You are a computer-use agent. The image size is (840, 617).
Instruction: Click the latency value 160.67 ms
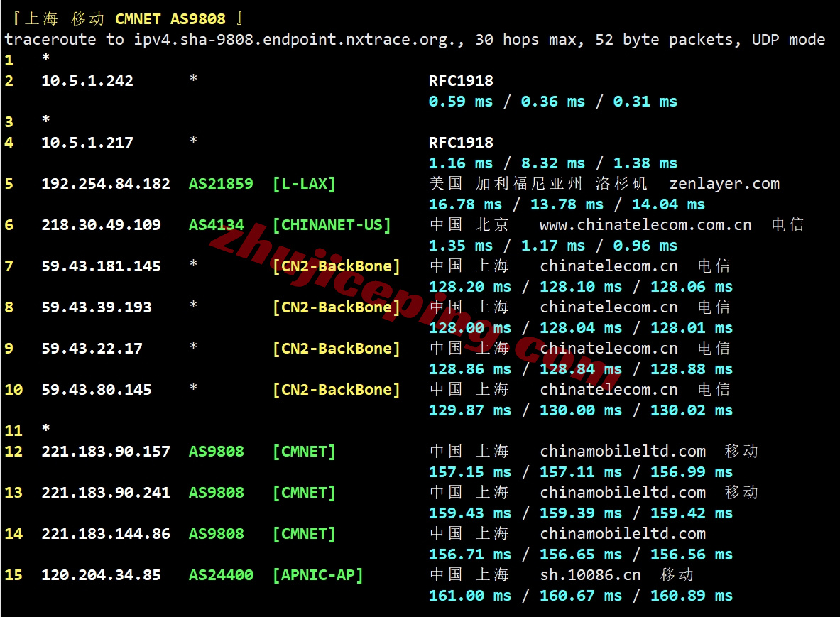581,596
